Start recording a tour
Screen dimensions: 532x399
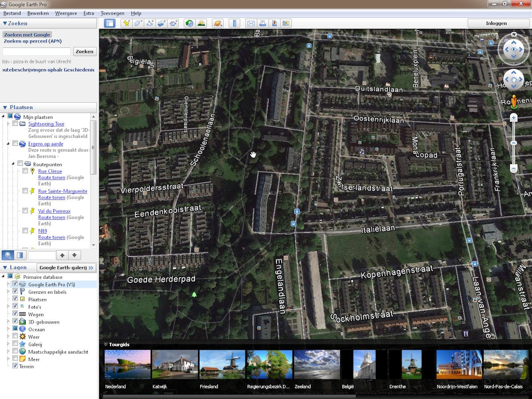point(173,23)
